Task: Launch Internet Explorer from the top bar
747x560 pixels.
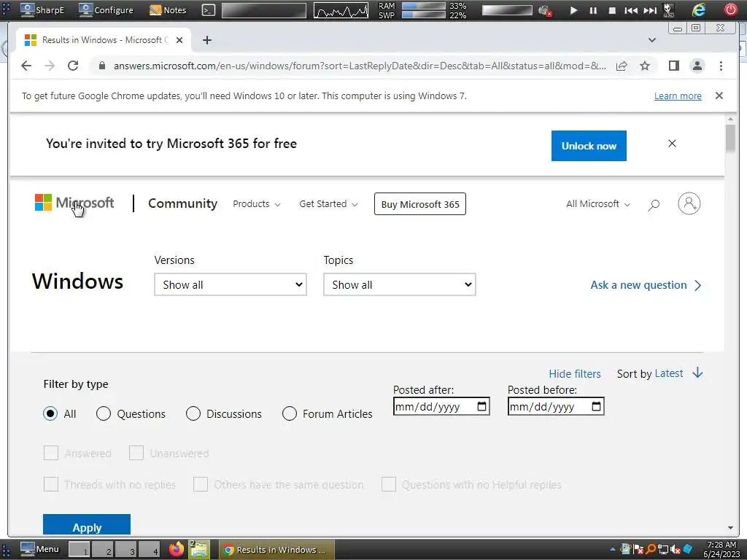Action: [698, 10]
